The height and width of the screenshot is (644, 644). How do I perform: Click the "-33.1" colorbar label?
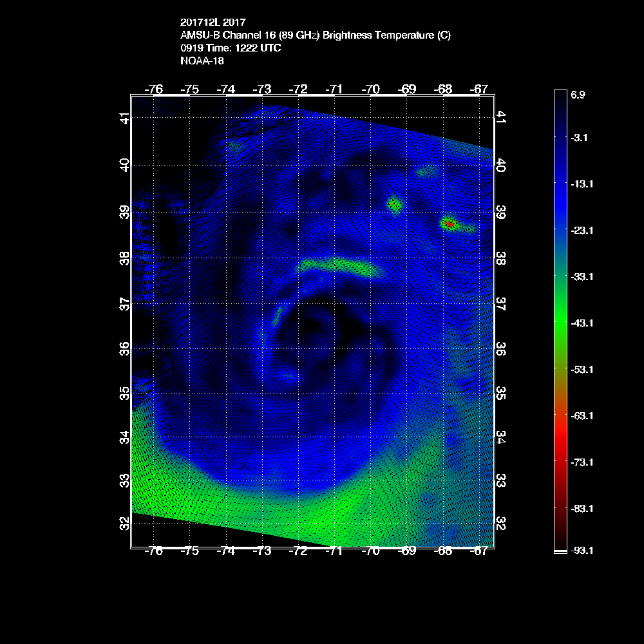[x=582, y=277]
